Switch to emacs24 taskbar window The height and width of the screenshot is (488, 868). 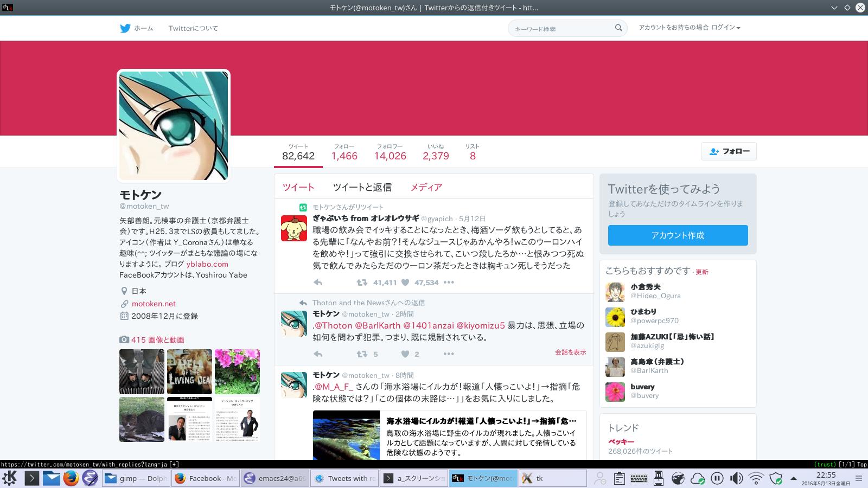275,478
